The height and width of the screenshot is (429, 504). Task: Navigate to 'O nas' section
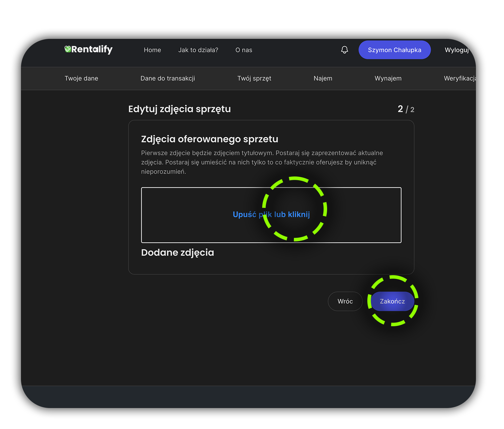[244, 50]
